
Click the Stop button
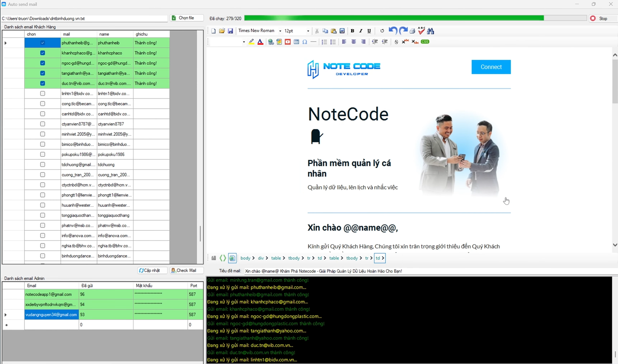(x=603, y=18)
